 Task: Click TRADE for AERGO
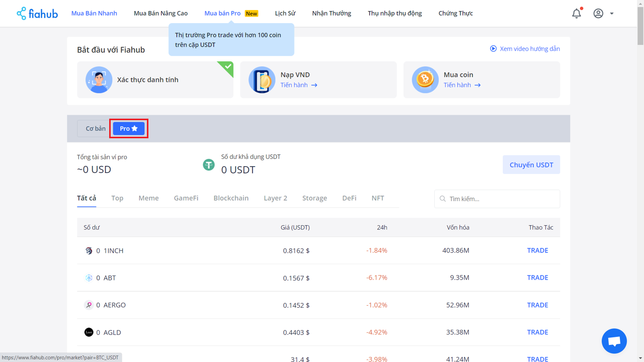tap(537, 305)
